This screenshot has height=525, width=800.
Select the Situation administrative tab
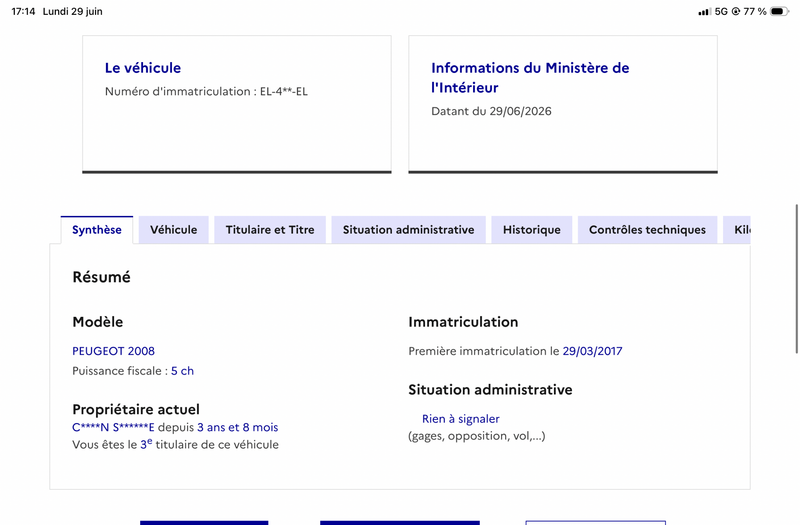pyautogui.click(x=409, y=230)
